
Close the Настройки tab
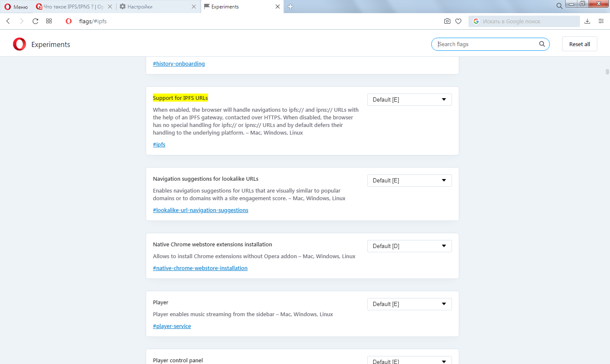(x=194, y=7)
